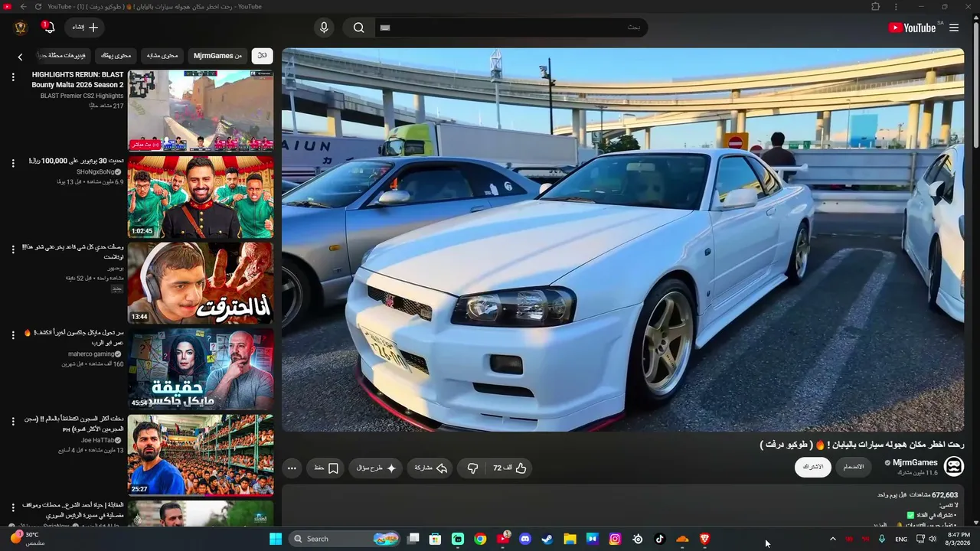980x551 pixels.
Task: Show hidden system tray icons chevron
Action: [833, 539]
